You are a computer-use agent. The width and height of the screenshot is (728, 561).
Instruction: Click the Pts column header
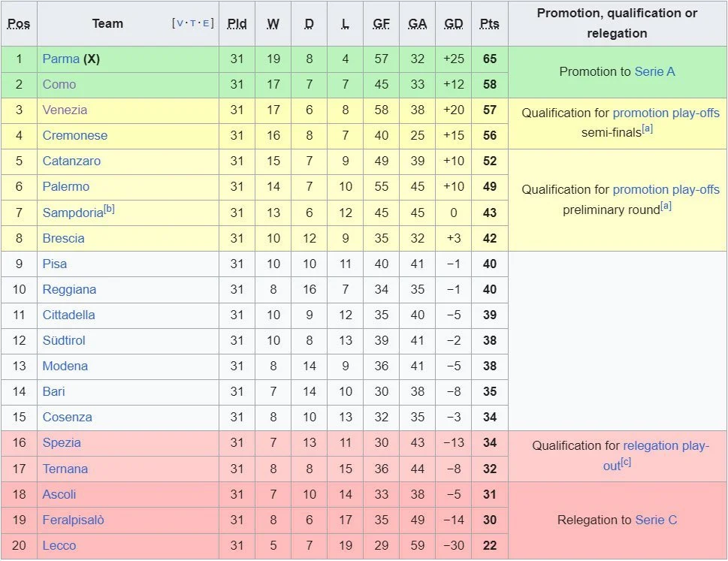coord(490,23)
